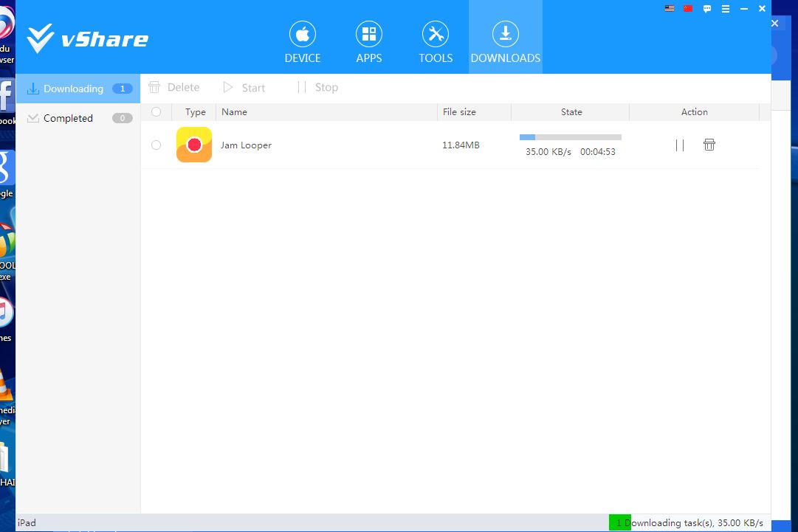This screenshot has width=798, height=532.
Task: Click the 35.00 KB/s speed text in row
Action: click(x=548, y=151)
